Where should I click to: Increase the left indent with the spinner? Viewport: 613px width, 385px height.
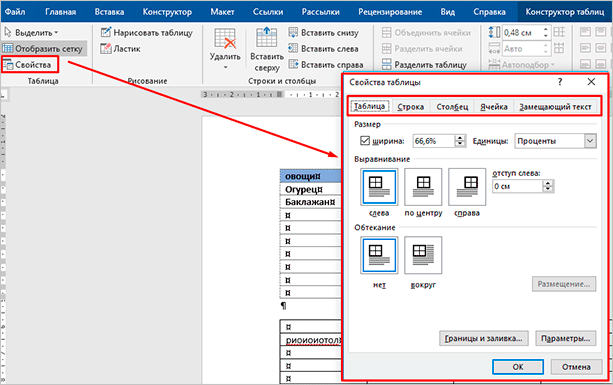[x=548, y=183]
